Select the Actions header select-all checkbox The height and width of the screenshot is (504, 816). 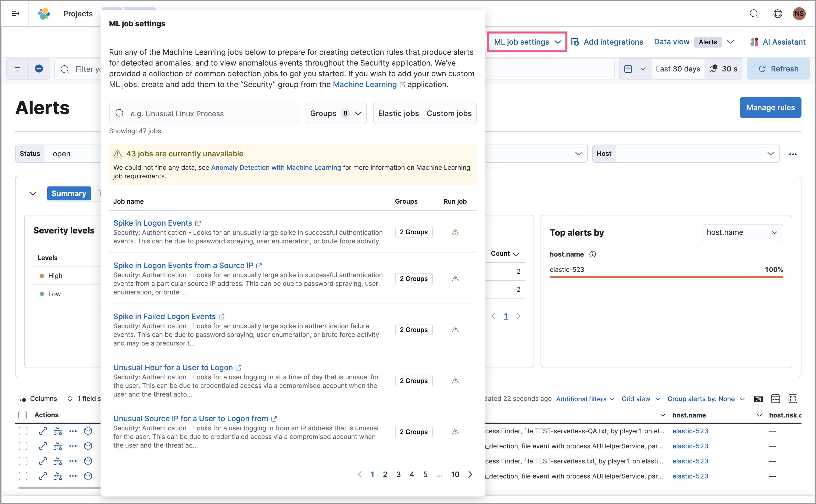pos(23,415)
